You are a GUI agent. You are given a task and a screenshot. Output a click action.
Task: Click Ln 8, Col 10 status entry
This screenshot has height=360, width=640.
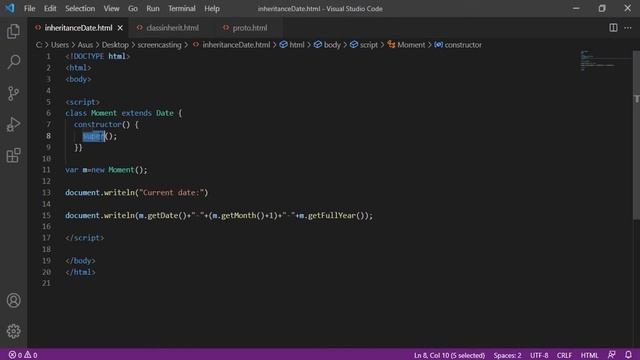point(449,355)
